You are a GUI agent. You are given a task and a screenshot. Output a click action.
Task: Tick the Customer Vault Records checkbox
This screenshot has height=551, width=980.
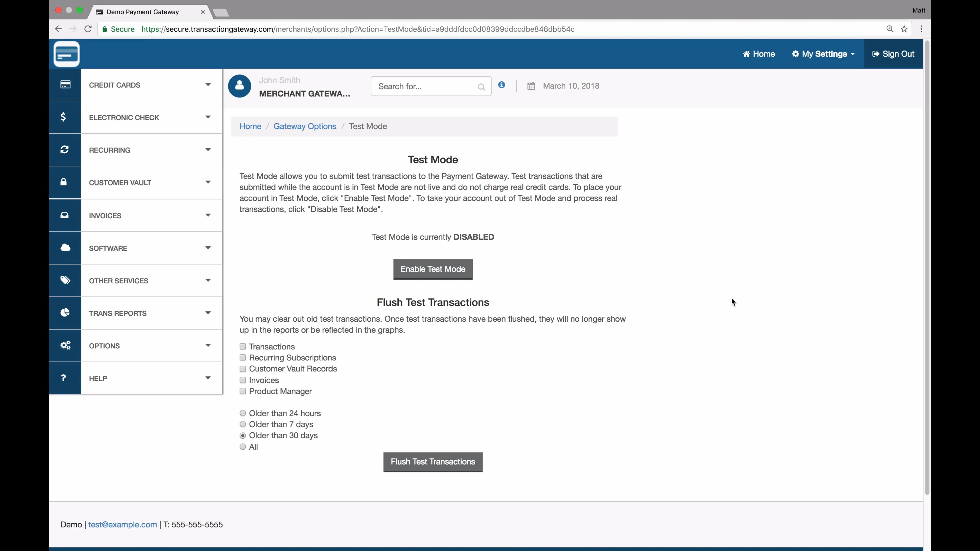click(x=243, y=369)
